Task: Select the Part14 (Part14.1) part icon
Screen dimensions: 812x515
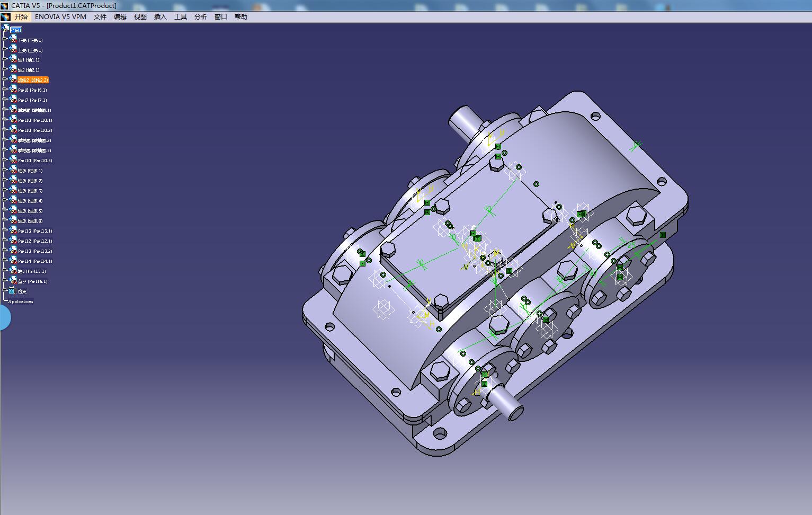Action: click(13, 261)
